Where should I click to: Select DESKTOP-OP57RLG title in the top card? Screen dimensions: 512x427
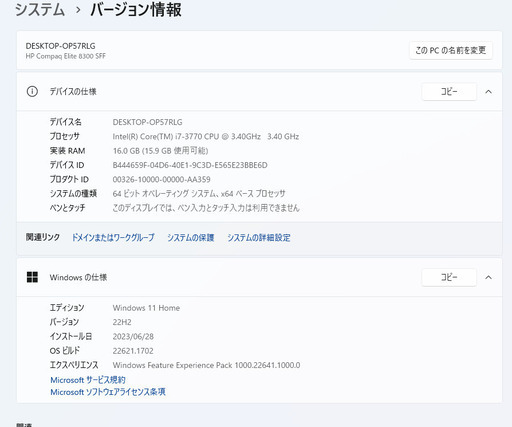click(61, 46)
